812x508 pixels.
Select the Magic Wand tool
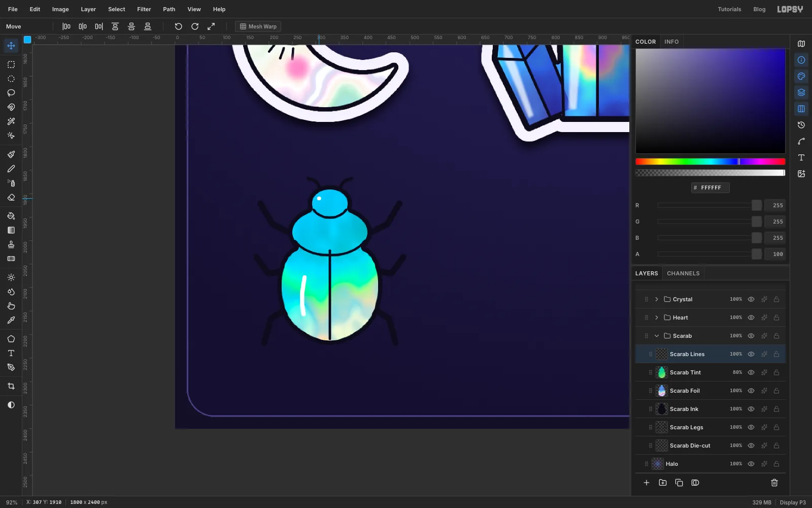(x=11, y=121)
